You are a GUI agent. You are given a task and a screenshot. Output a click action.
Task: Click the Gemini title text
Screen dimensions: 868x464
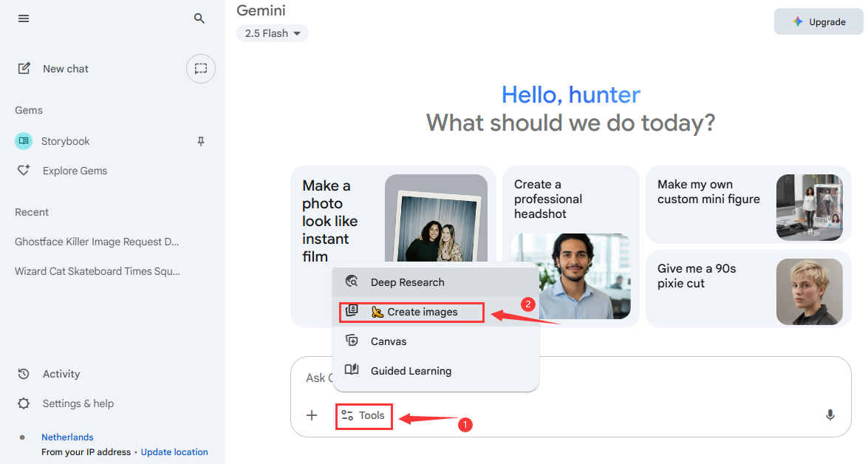point(261,10)
